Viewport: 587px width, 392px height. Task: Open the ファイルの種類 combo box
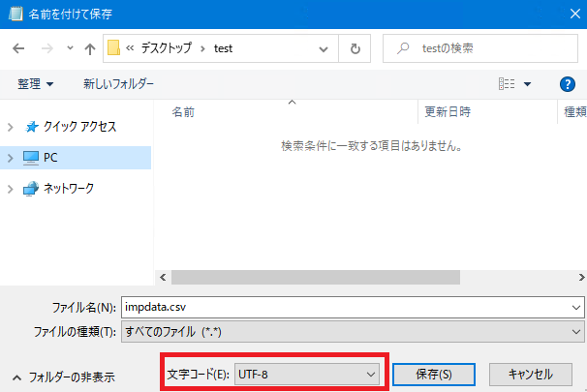coord(353,331)
